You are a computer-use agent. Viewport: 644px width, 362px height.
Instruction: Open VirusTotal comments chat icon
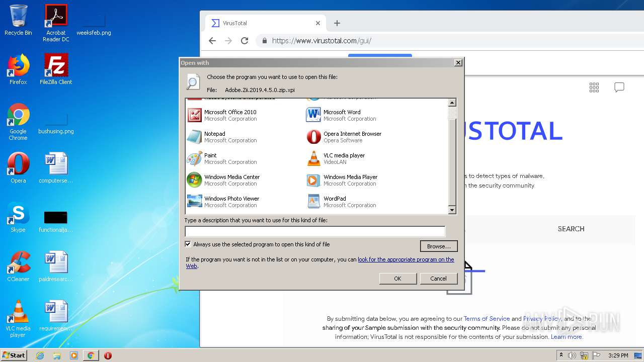pyautogui.click(x=619, y=87)
